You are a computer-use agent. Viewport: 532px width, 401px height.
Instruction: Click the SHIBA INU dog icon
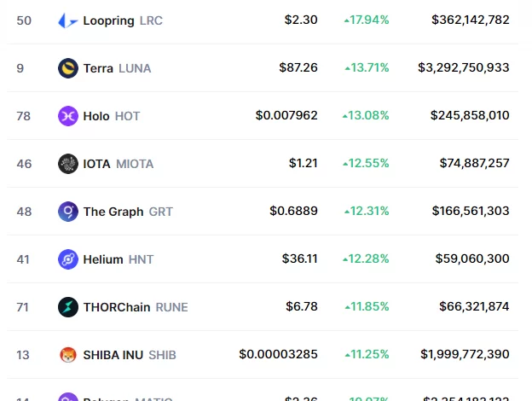(67, 354)
